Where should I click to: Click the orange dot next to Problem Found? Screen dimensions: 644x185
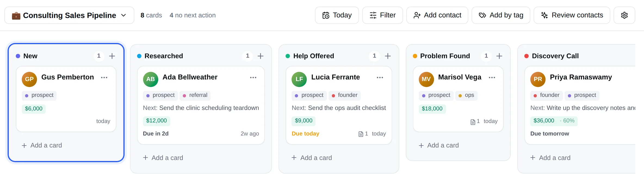click(x=415, y=56)
